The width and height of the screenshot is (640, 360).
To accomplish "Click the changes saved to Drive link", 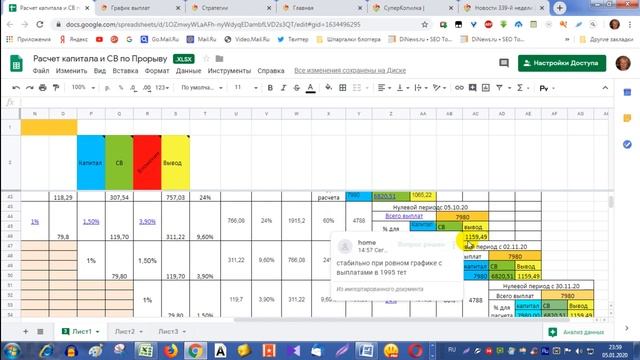I will tap(350, 71).
